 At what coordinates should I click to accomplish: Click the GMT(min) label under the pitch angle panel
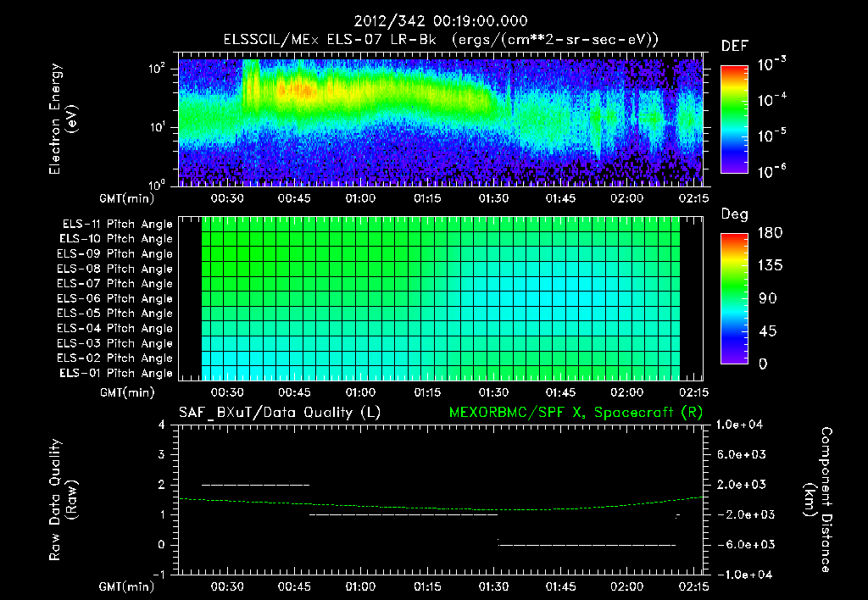click(127, 392)
